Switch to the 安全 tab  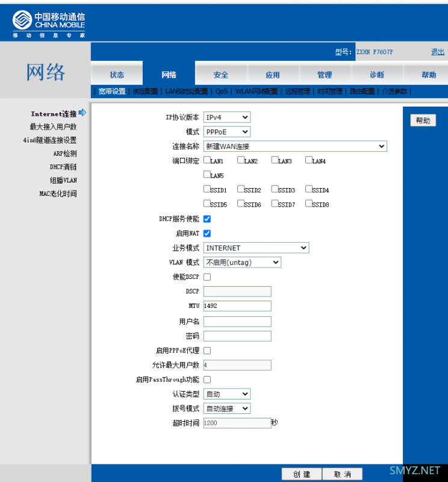[x=221, y=74]
